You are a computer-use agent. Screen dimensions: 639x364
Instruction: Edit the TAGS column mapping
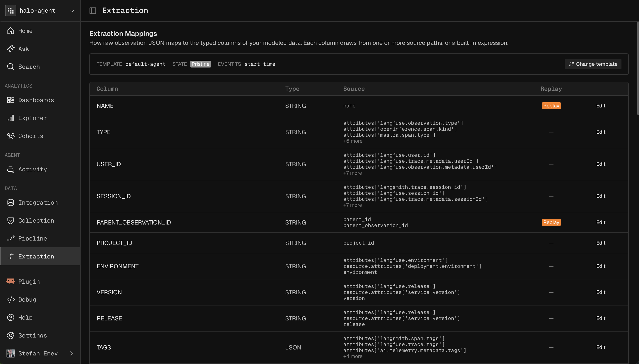click(601, 347)
